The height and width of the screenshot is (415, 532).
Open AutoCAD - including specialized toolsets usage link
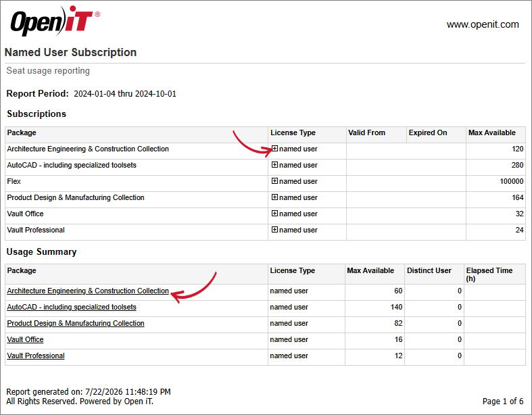[72, 307]
